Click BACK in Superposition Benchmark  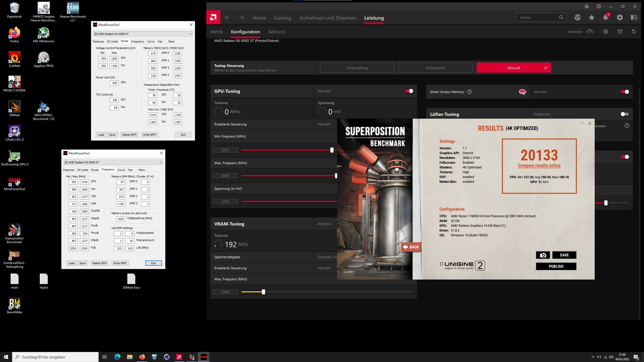point(411,247)
